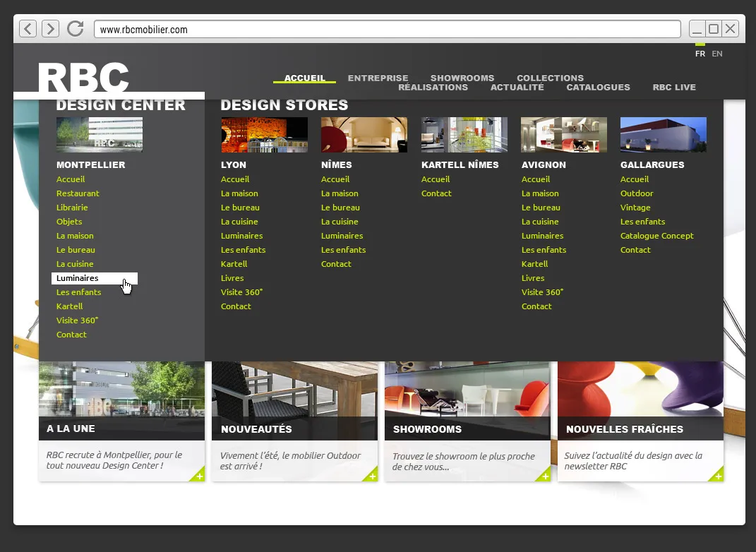Click the LYON store thumbnail
The height and width of the screenshot is (552, 756).
coord(264,134)
